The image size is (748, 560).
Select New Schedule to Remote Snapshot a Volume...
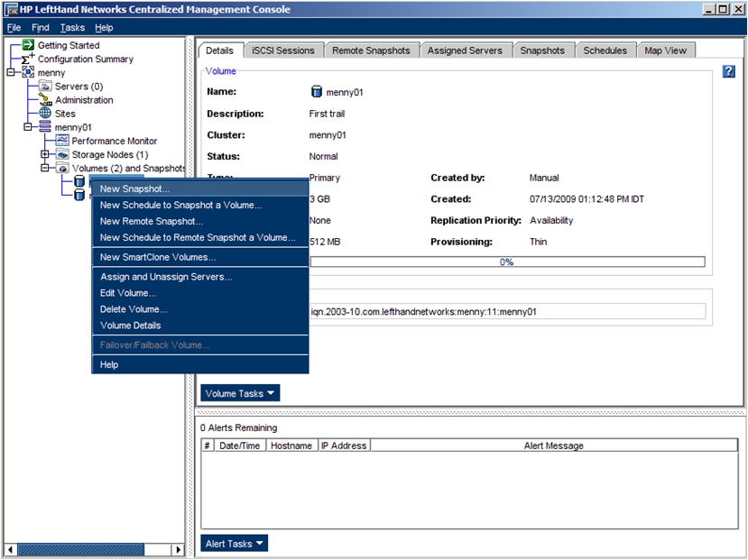pyautogui.click(x=200, y=237)
